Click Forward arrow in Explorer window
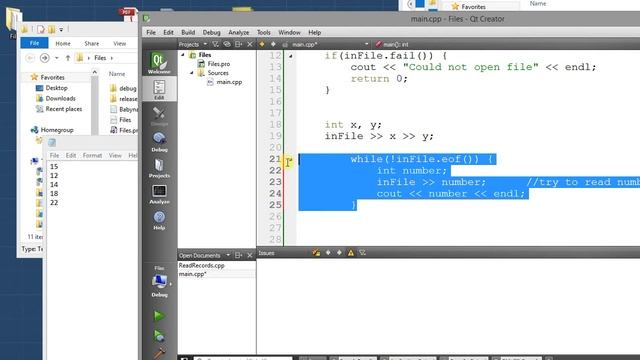The height and width of the screenshot is (360, 640). click(44, 58)
